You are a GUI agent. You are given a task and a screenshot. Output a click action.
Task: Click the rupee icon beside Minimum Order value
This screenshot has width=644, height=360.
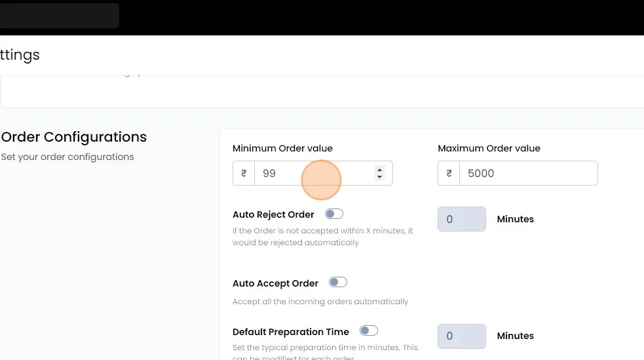click(244, 174)
